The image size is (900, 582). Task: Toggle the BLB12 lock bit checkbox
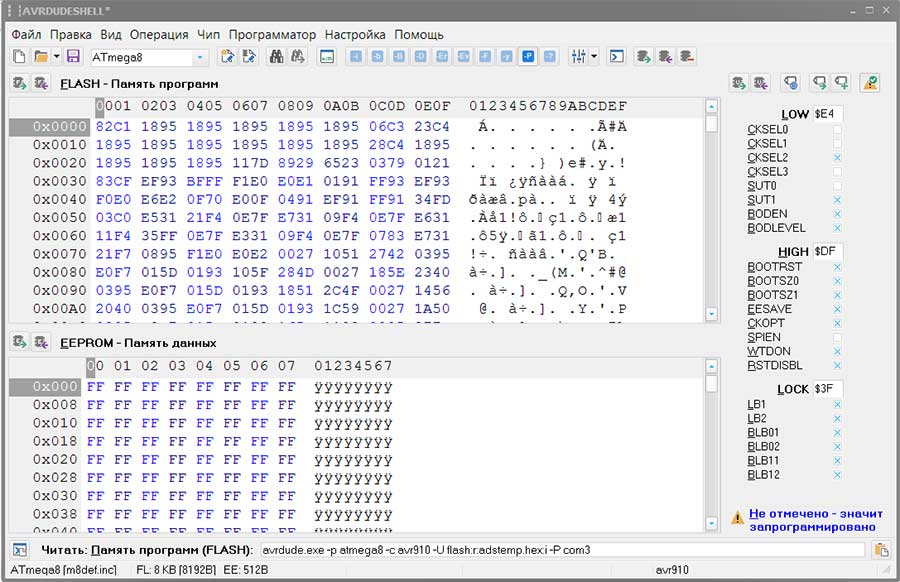[837, 475]
